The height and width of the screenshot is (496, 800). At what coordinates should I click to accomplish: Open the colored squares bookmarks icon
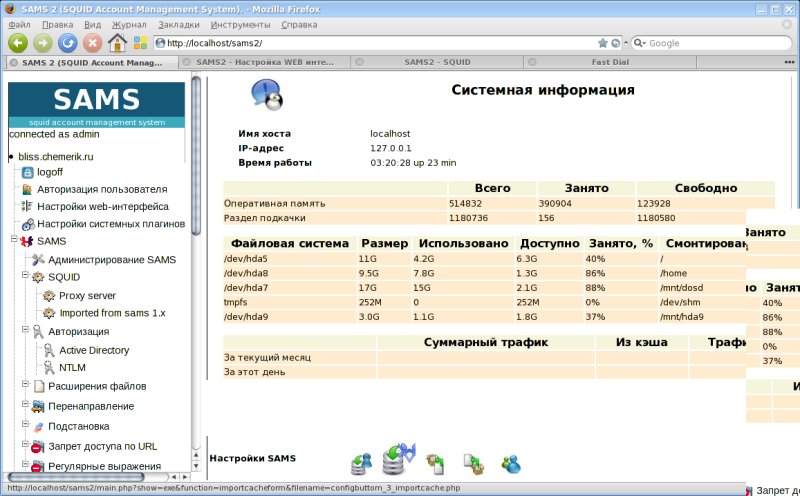[x=140, y=43]
